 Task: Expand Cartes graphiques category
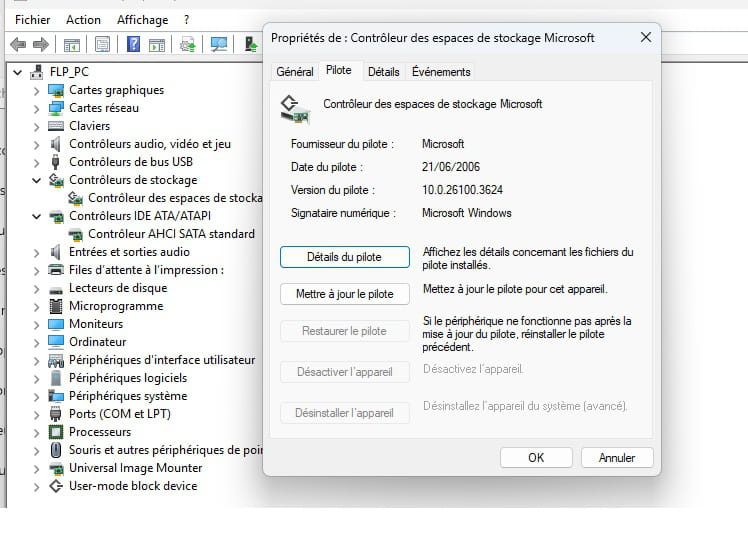pos(36,91)
